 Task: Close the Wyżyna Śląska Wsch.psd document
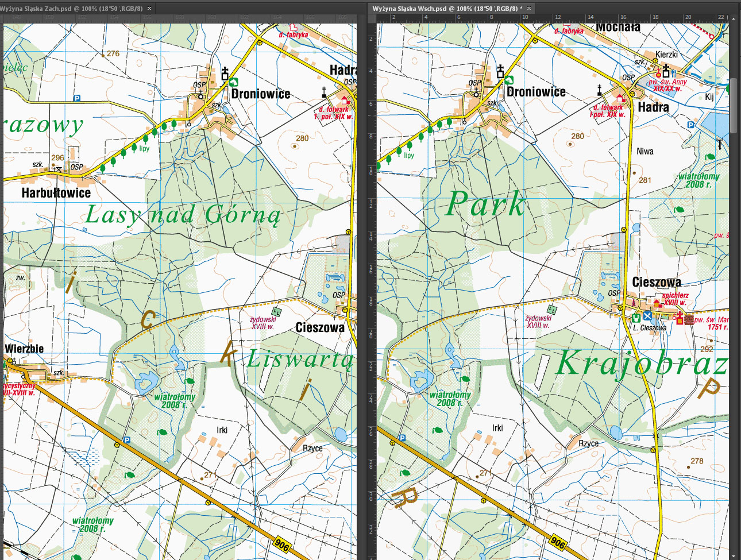(x=529, y=9)
